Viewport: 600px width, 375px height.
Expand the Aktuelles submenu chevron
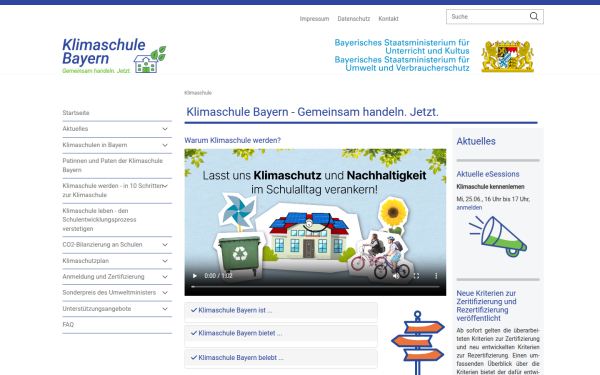click(x=165, y=129)
